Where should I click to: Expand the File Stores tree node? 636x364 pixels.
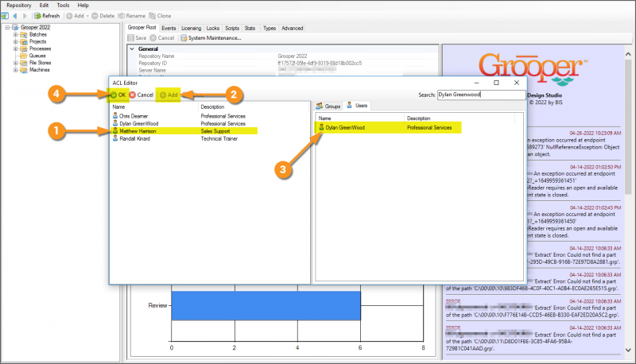pyautogui.click(x=15, y=63)
